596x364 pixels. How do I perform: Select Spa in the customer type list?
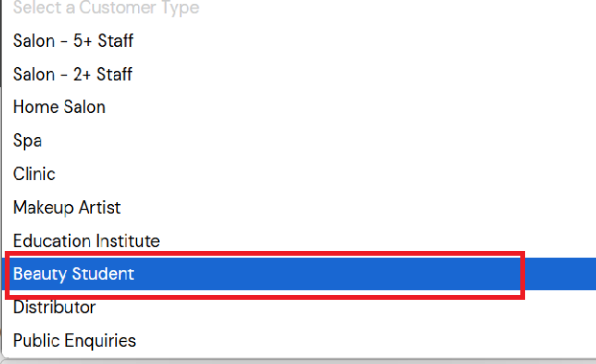tap(299, 141)
